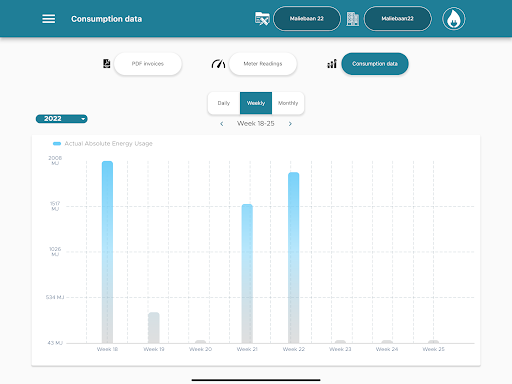The height and width of the screenshot is (384, 512).
Task: Select the Maliebaan22 building button
Action: pos(397,19)
